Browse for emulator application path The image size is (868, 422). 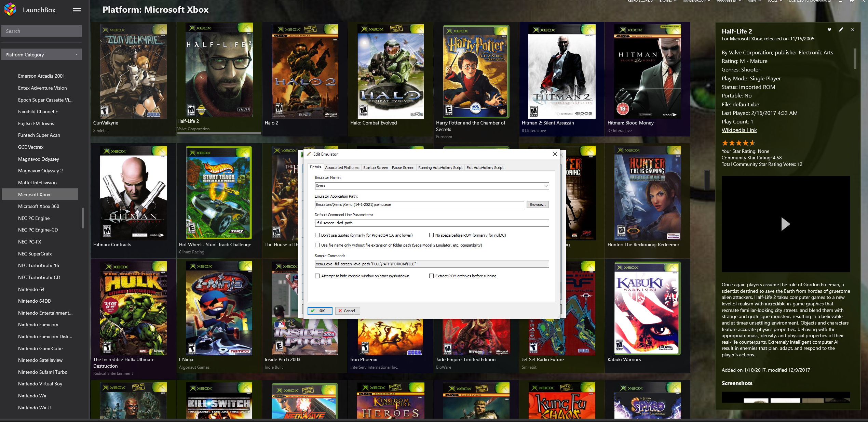click(x=538, y=205)
